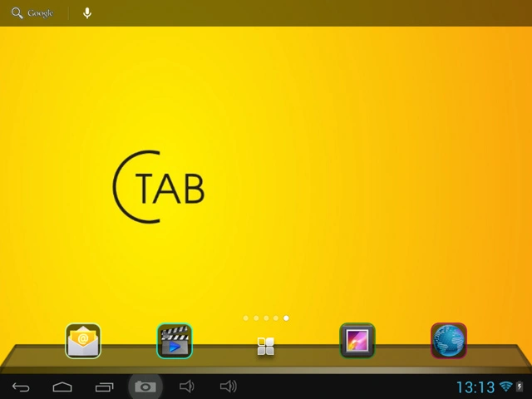532x399 pixels.
Task: Click the Google search box
Action: click(33, 13)
